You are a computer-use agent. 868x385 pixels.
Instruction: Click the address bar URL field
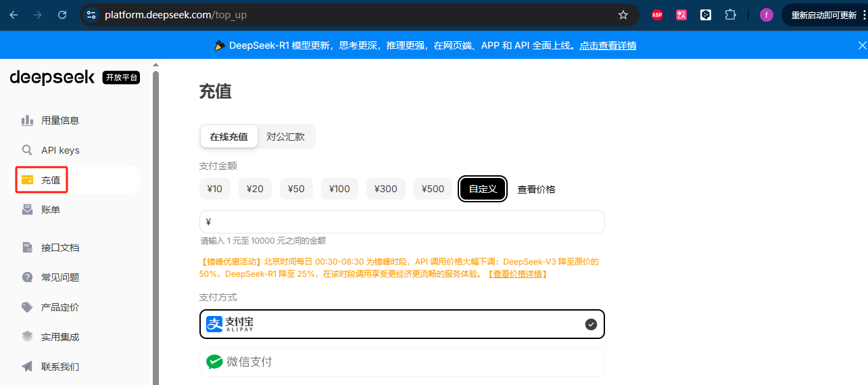[x=358, y=15]
